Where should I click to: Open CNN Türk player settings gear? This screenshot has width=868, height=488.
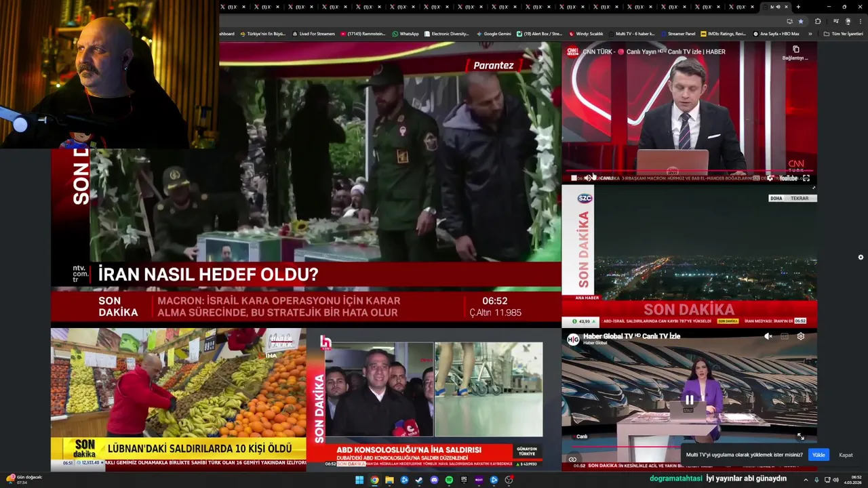(771, 178)
